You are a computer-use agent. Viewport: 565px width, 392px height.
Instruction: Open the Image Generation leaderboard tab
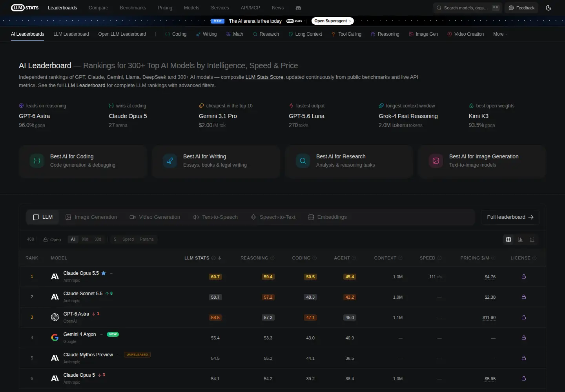91,217
